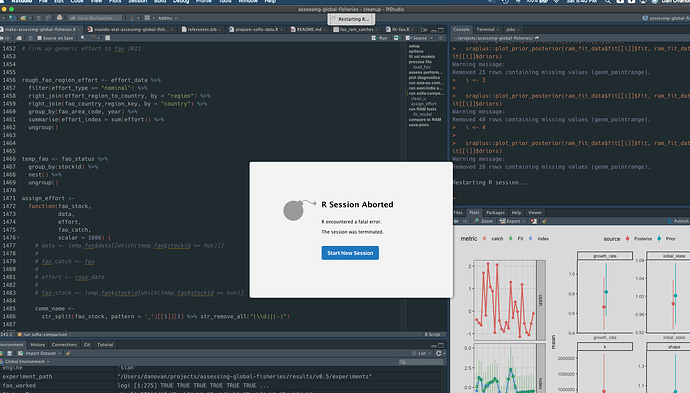This screenshot has width=690, height=393.
Task: Click the Run button in editor toolbar
Action: 380,38
